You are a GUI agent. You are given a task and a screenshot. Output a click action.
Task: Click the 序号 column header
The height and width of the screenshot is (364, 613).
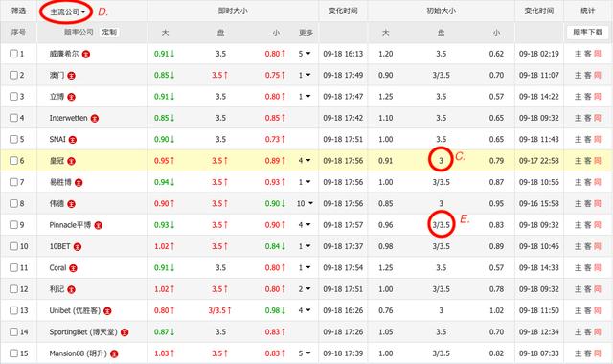(x=18, y=33)
